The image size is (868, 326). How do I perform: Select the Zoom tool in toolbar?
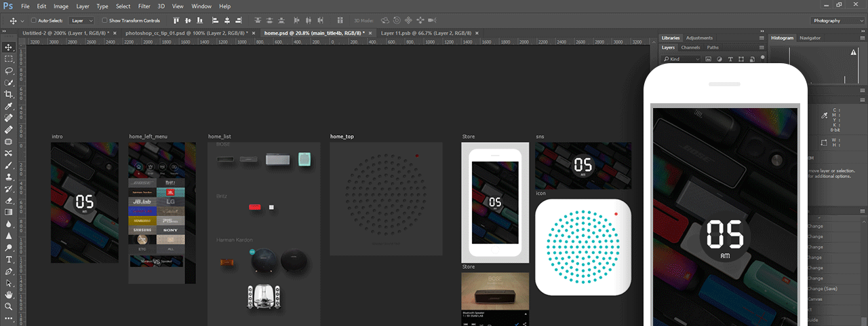pyautogui.click(x=9, y=307)
